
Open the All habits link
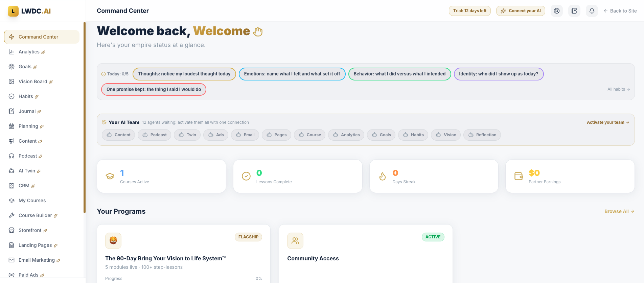[619, 89]
